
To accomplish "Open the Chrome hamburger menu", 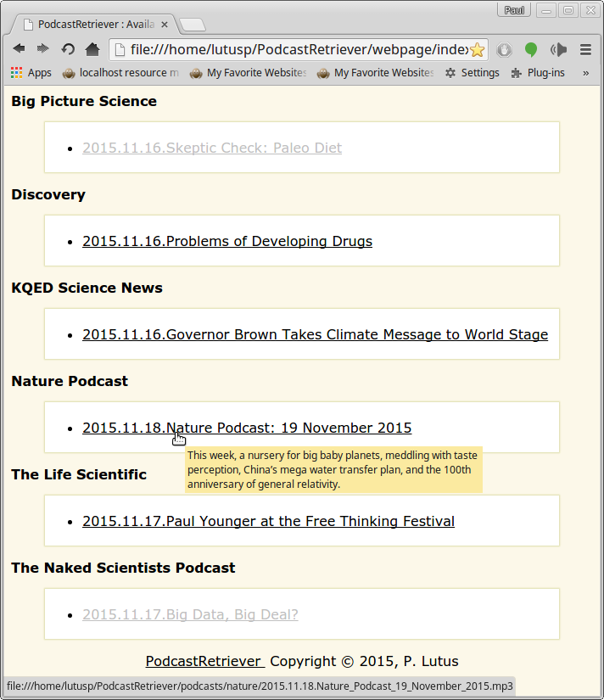I will tap(585, 49).
